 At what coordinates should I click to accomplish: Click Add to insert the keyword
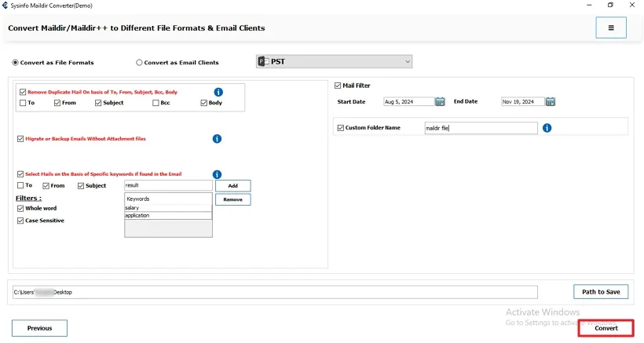pos(232,186)
